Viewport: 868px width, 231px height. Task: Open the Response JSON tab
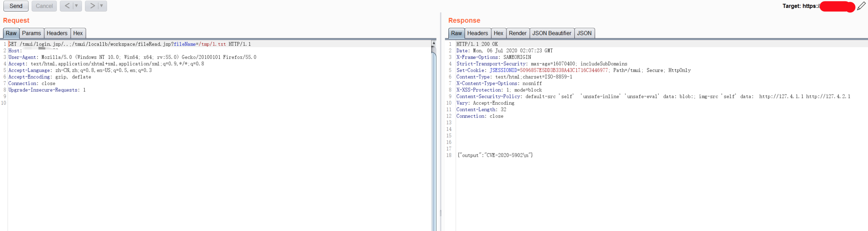(584, 33)
